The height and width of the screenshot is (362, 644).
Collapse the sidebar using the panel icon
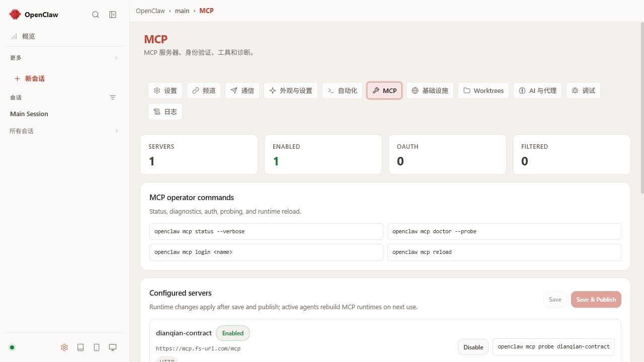click(113, 15)
